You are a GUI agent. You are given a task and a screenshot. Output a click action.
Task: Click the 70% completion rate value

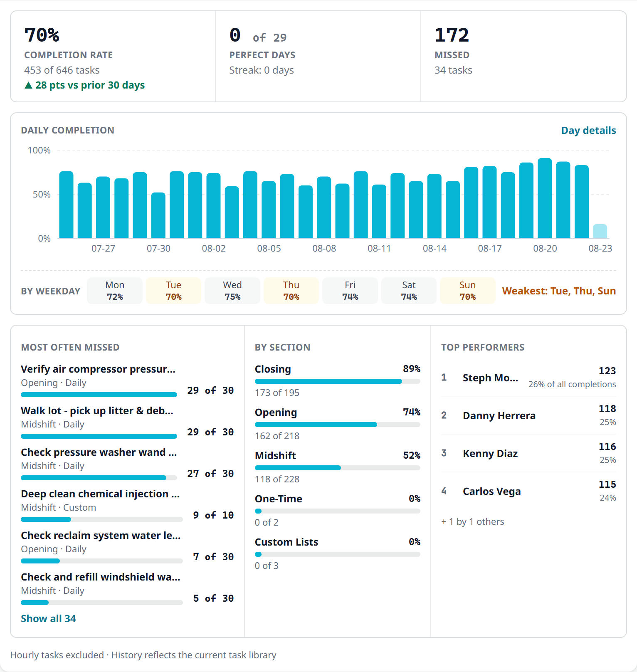point(42,35)
